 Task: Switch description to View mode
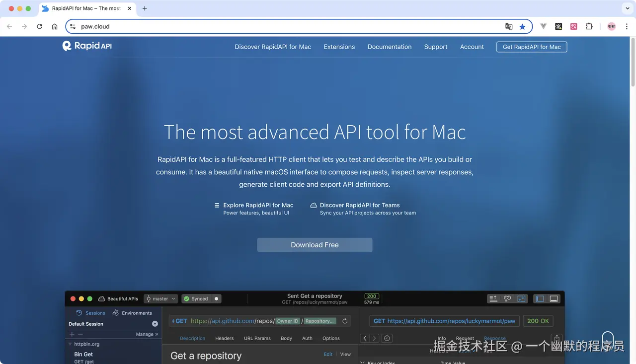point(346,354)
